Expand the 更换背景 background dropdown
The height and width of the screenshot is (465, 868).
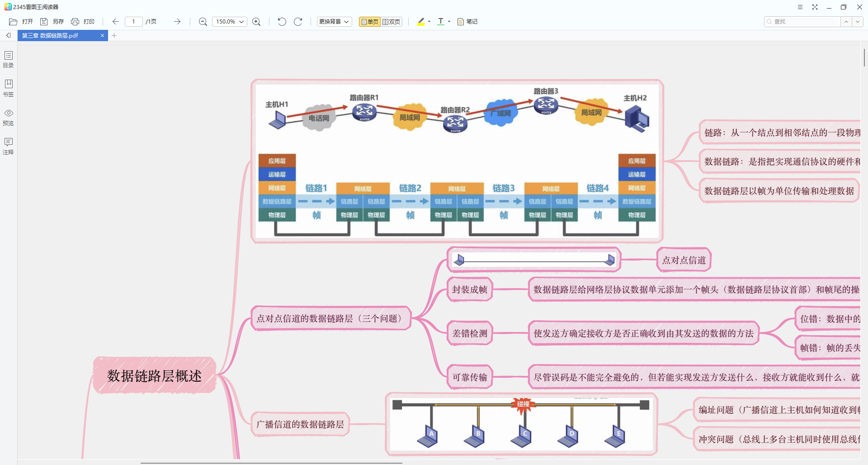[x=334, y=22]
